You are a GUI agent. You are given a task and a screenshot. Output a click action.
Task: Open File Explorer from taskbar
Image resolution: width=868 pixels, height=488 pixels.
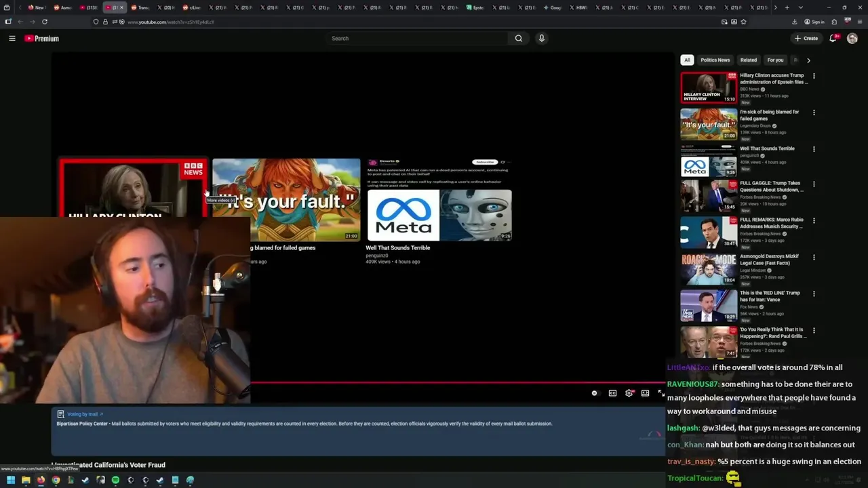point(26,480)
